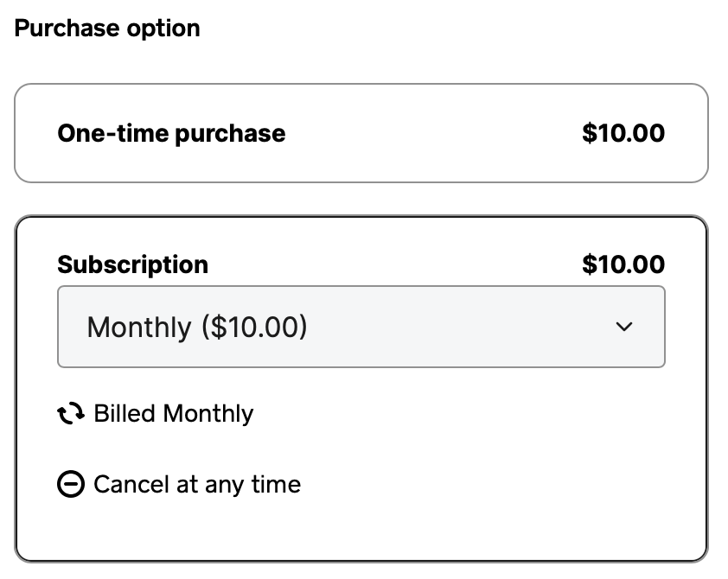
Task: Click the Billed Monthly text
Action: click(173, 414)
